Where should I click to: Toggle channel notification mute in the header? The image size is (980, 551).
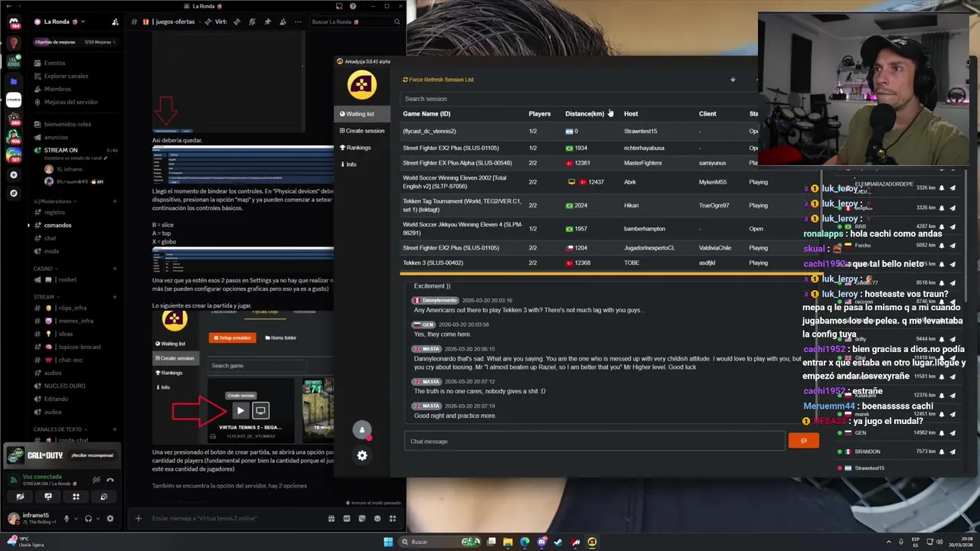(x=252, y=22)
